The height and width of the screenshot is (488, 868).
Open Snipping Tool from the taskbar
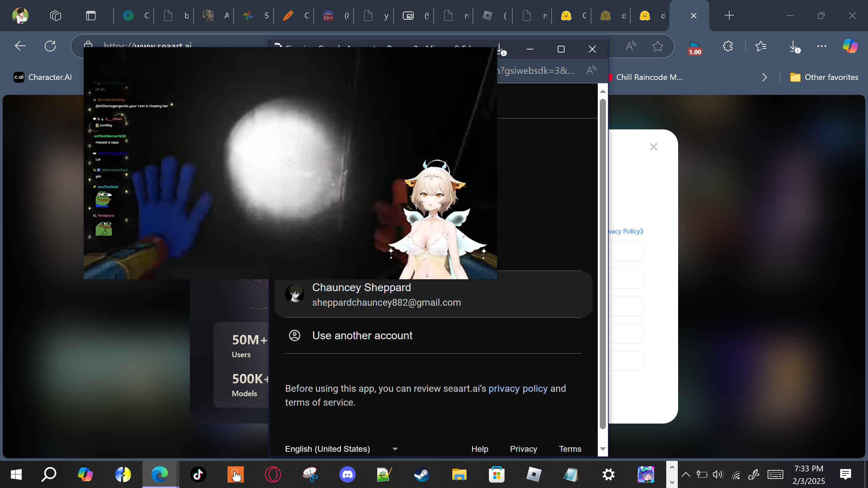[310, 474]
